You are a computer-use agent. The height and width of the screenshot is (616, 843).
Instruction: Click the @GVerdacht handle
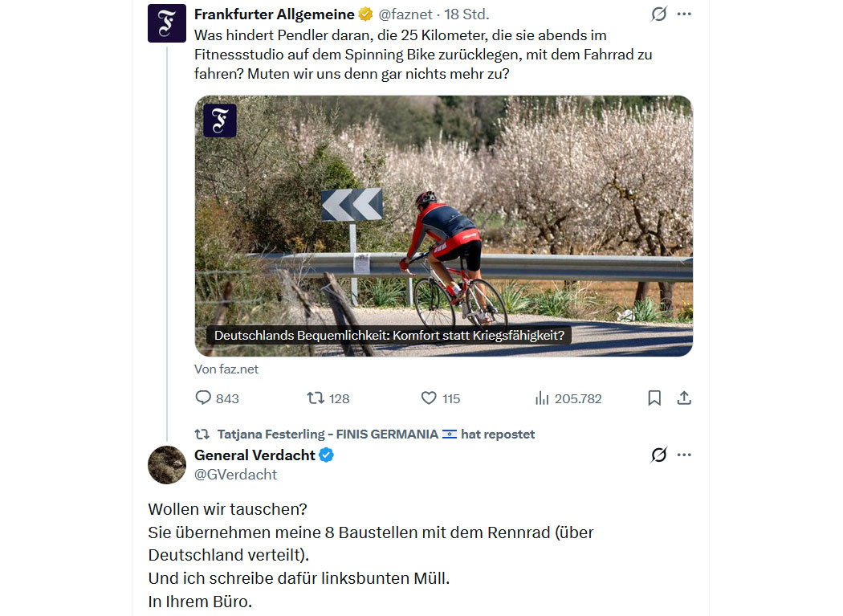coord(235,475)
